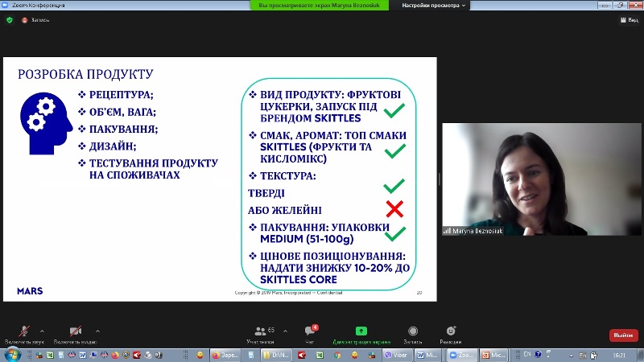Click the MEDIUM (51-100g) packaging text
Viewport: 644px width, 362px height.
tap(307, 239)
